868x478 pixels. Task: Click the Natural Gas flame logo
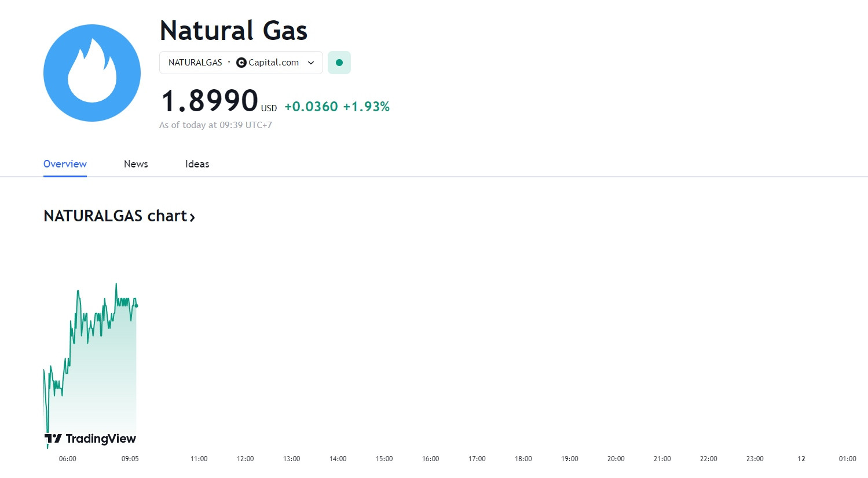(92, 73)
